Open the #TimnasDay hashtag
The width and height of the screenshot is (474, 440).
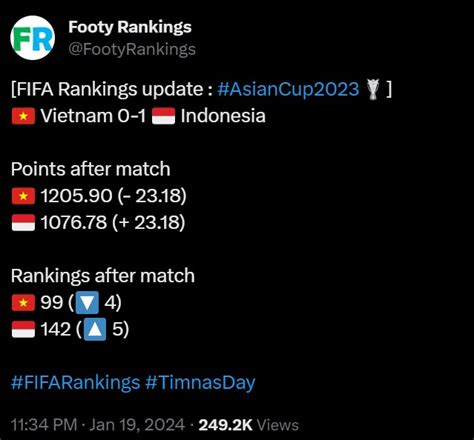tap(200, 383)
